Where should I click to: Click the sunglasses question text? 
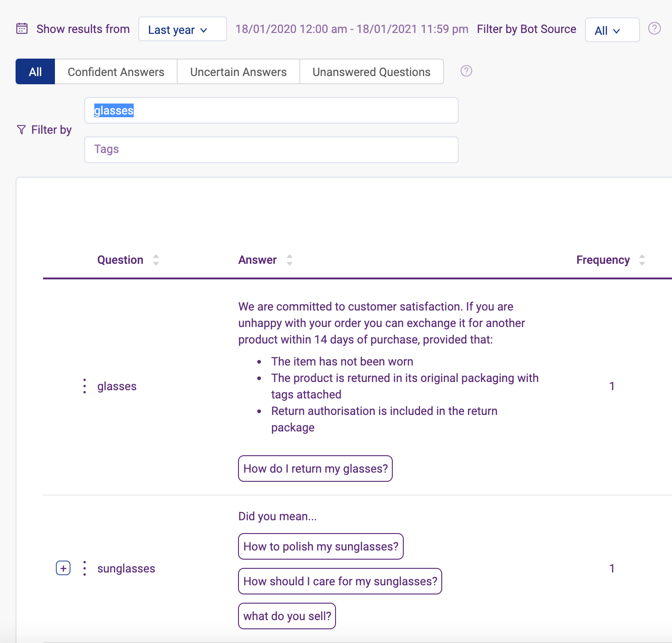coord(126,568)
